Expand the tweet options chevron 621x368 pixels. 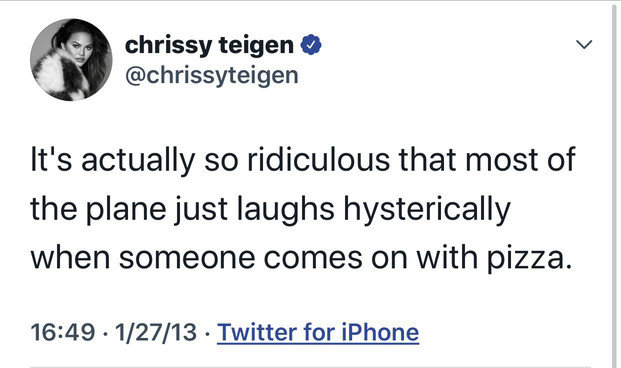coord(584,44)
